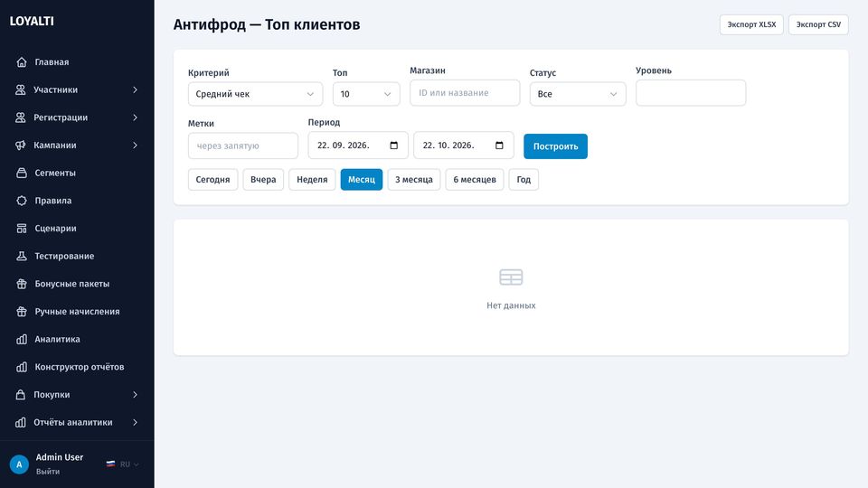Image resolution: width=868 pixels, height=488 pixels.
Task: Open Ручные начисления menu item
Action: tap(77, 312)
